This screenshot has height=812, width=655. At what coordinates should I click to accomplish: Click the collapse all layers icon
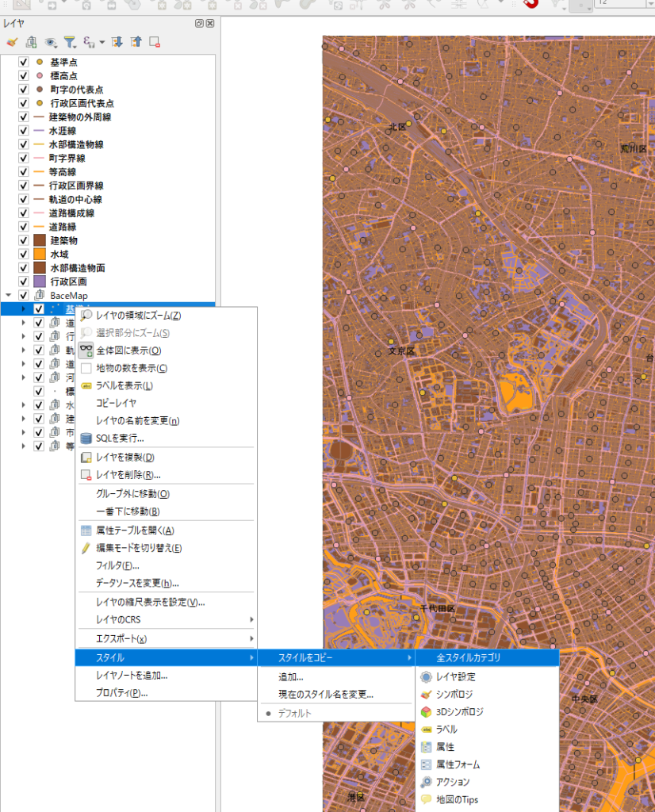[136, 42]
